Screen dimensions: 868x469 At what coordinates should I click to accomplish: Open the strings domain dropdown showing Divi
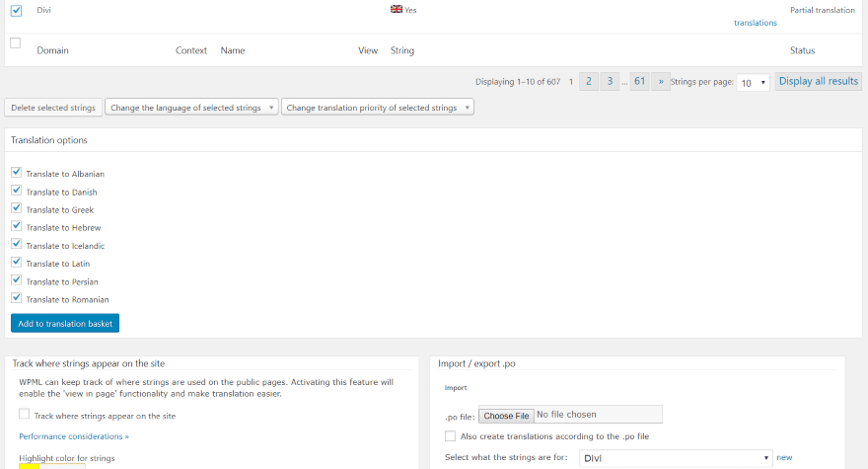[675, 458]
